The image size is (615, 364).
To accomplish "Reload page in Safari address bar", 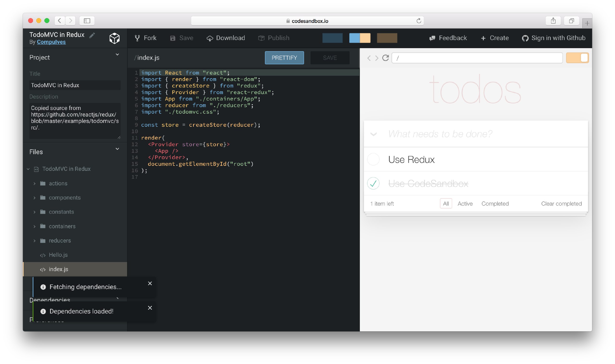I will 418,21.
